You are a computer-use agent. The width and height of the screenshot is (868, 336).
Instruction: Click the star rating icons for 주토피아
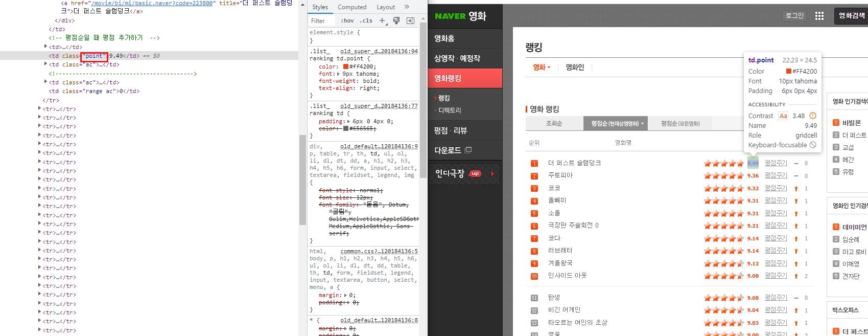pos(724,175)
